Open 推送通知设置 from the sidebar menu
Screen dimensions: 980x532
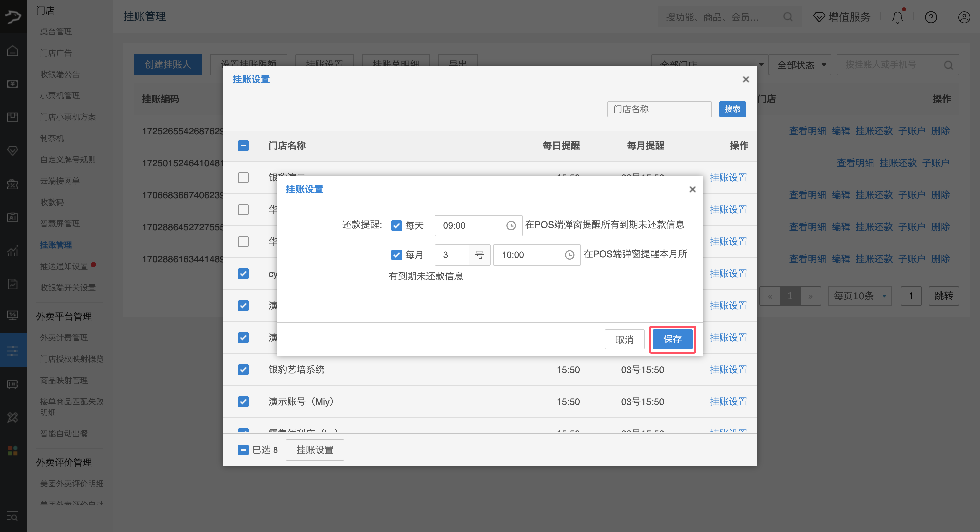click(x=64, y=266)
